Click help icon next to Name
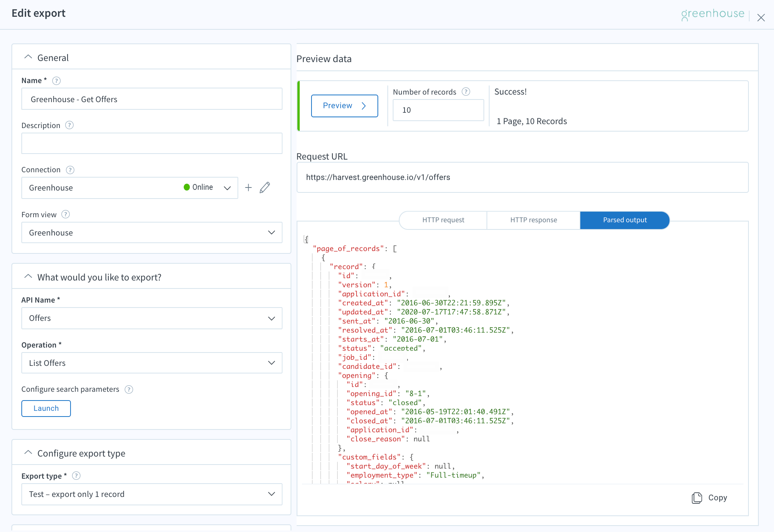Screen dimensions: 774x532 point(56,81)
